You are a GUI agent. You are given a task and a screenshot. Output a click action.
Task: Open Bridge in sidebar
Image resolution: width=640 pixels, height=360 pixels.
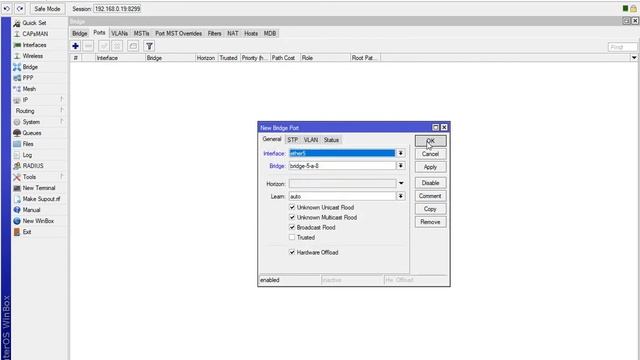click(30, 67)
